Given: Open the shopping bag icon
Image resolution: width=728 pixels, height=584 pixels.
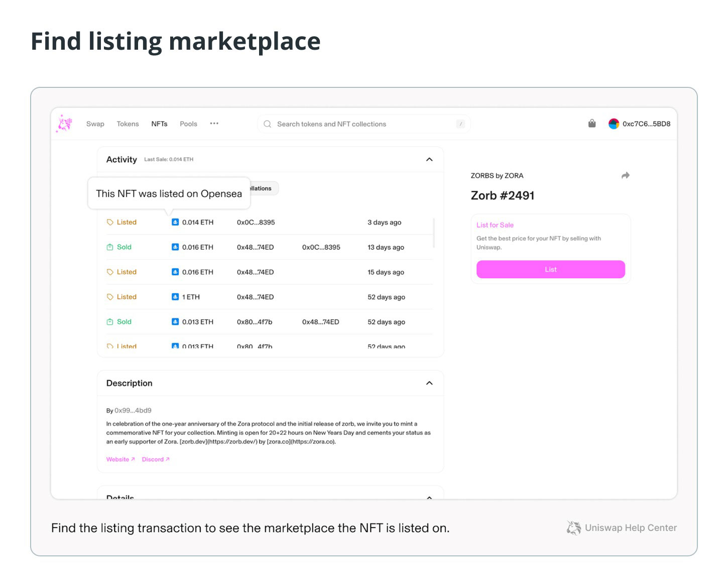Looking at the screenshot, I should pos(592,124).
